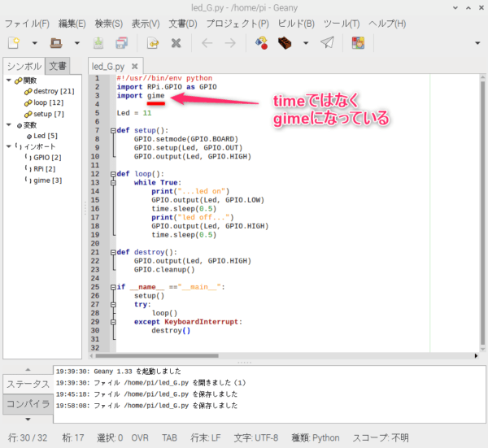Open the ヘルプ(H) menu

click(x=387, y=24)
